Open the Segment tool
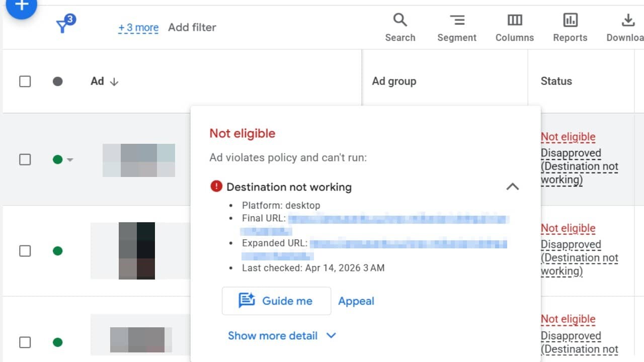This screenshot has width=644, height=362. click(x=457, y=28)
